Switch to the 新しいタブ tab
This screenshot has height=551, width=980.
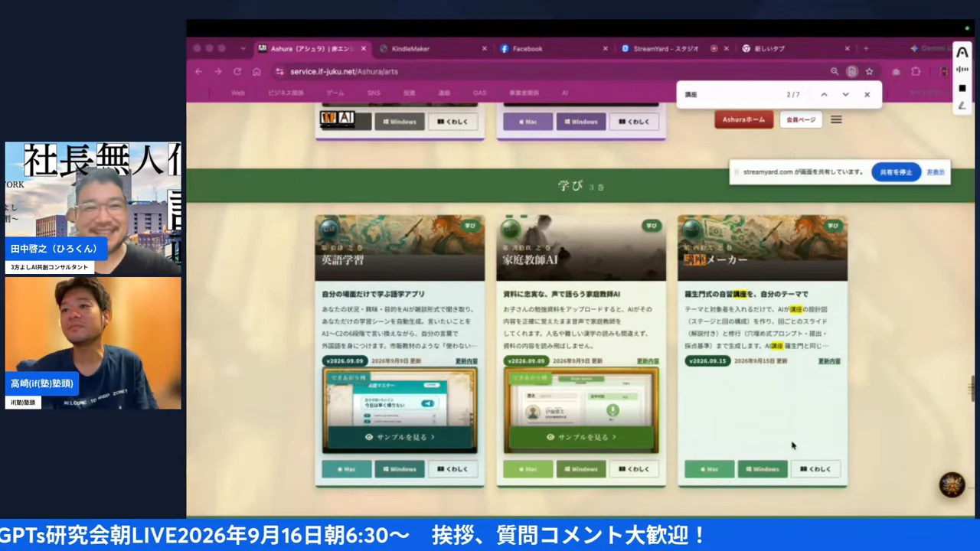[795, 48]
